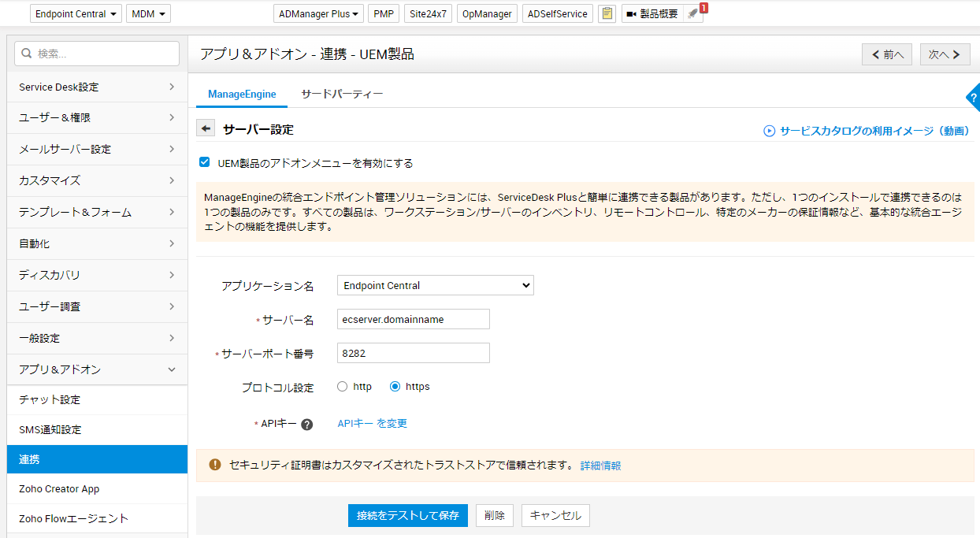Screen dimensions: 980x538
Task: Select the http protocol radio button
Action: click(x=342, y=387)
